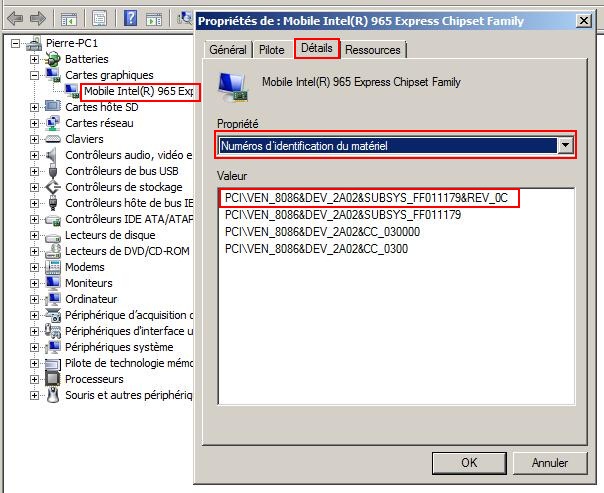
Task: Click the Forward arrow in Device Manager toolbar
Action: pyautogui.click(x=38, y=18)
